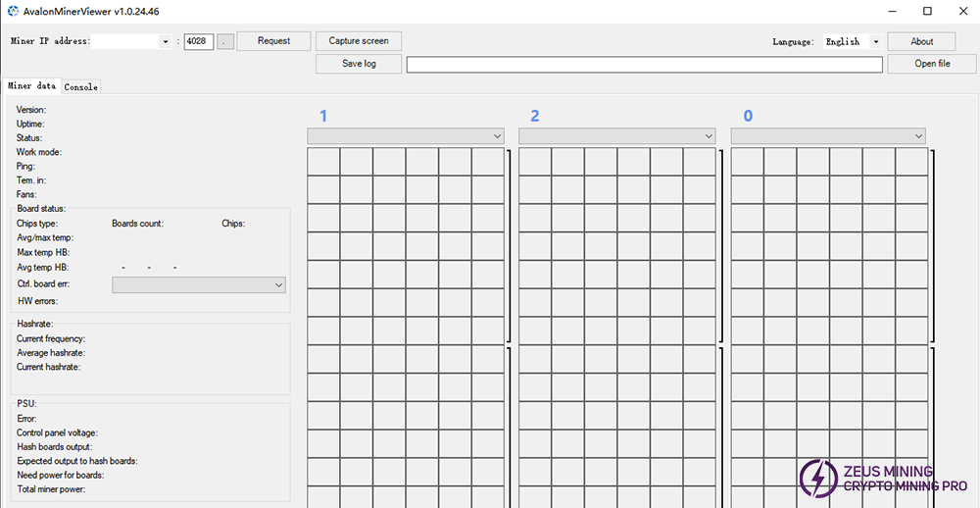
Task: Select the top-left chip cell of board 1
Action: coord(323,162)
